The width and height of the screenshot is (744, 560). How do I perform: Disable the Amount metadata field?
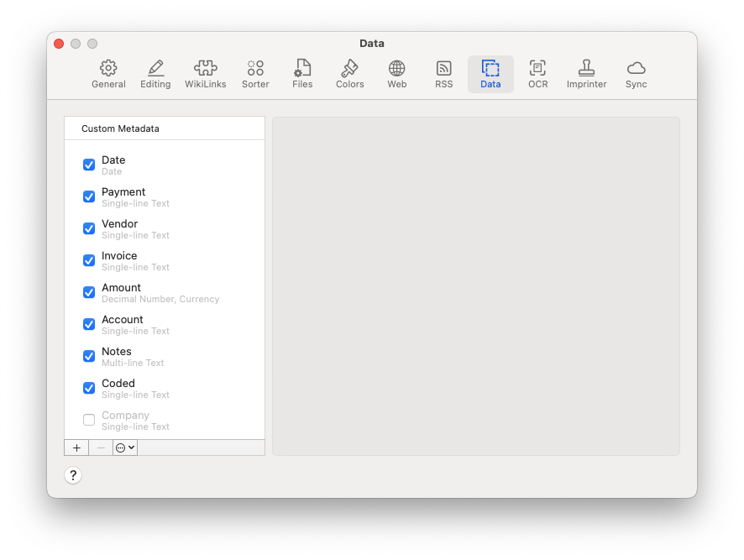click(x=89, y=292)
